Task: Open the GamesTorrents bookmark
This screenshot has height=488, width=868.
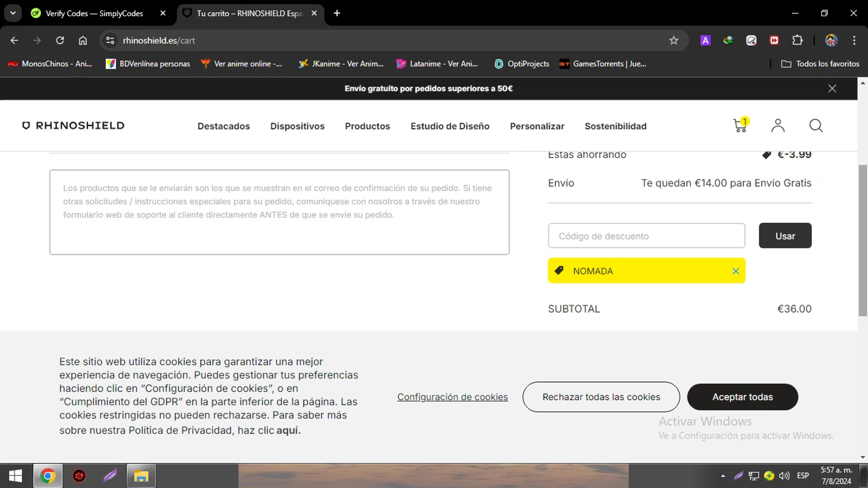Action: 603,64
